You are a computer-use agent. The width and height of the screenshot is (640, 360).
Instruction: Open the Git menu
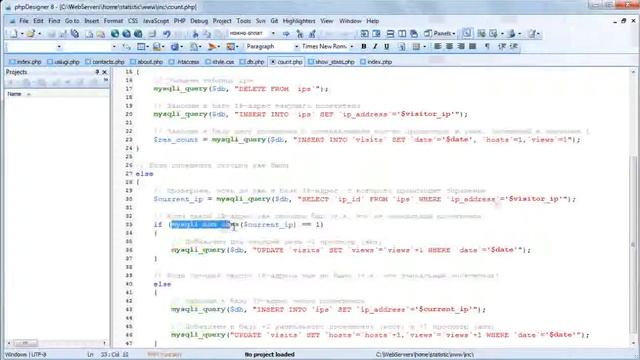click(x=274, y=21)
